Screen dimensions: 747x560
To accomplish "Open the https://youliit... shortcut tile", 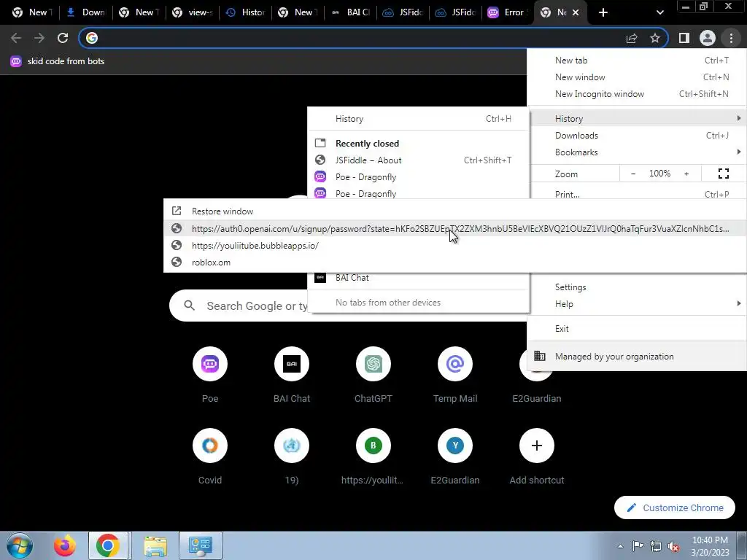I will [373, 457].
